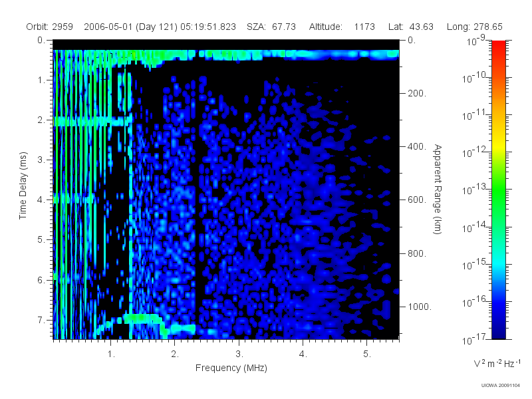Click the Long: 278.65 value
532x399 pixels.
tap(474, 27)
